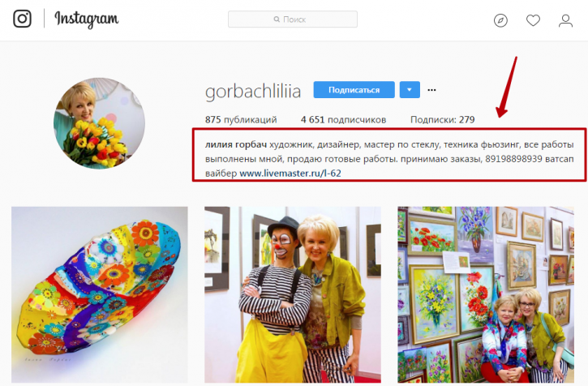Open the Instagram wordmark home link

(87, 19)
